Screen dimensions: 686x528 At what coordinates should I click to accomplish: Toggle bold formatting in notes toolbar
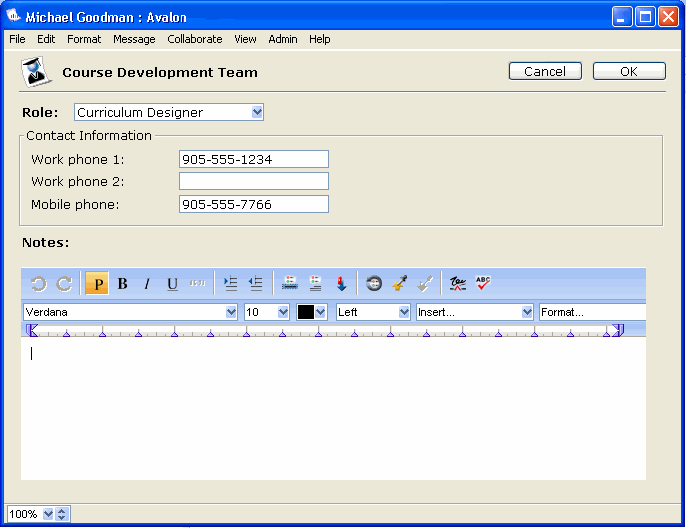(122, 284)
